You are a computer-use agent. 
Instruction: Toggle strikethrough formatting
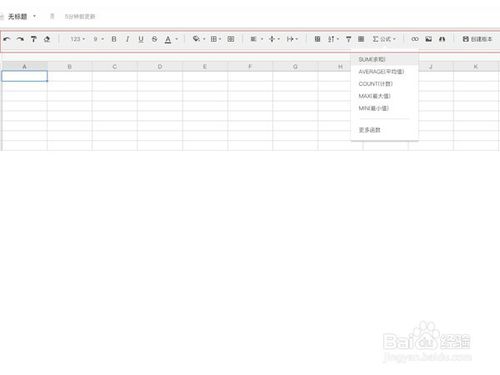point(155,39)
